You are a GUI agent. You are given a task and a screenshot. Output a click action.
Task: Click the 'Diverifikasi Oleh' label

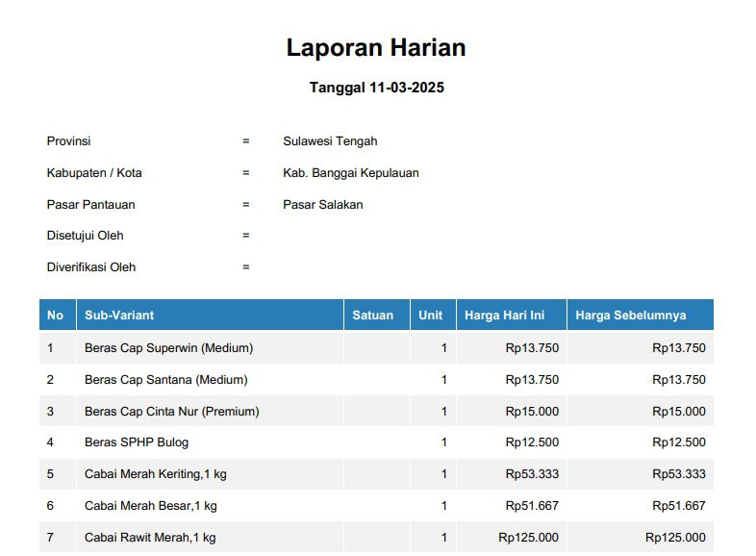pyautogui.click(x=91, y=267)
